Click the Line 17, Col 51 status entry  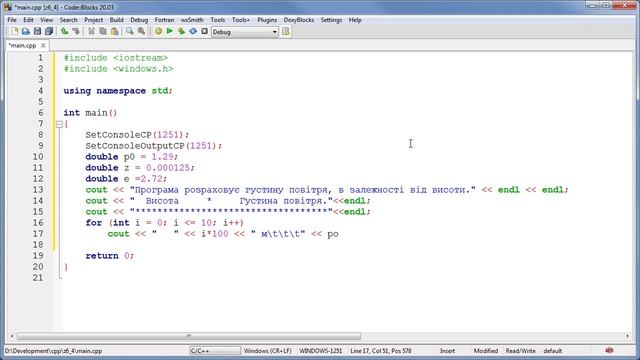tap(380, 351)
